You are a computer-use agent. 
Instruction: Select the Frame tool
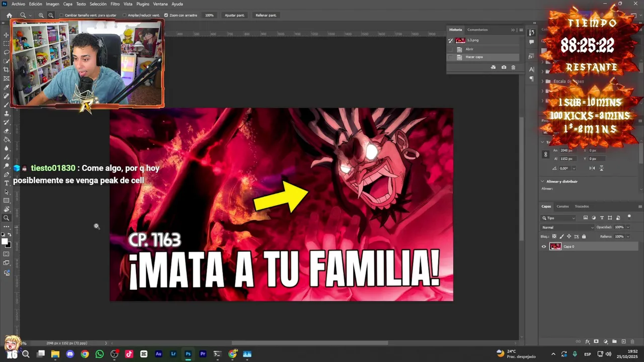coord(7,78)
